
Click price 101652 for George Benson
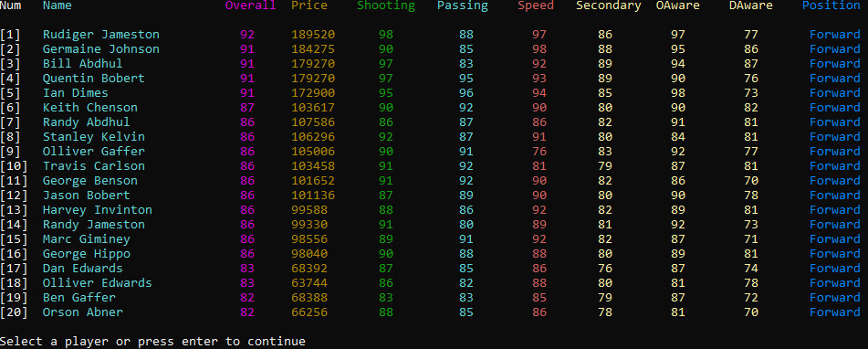[x=313, y=181]
